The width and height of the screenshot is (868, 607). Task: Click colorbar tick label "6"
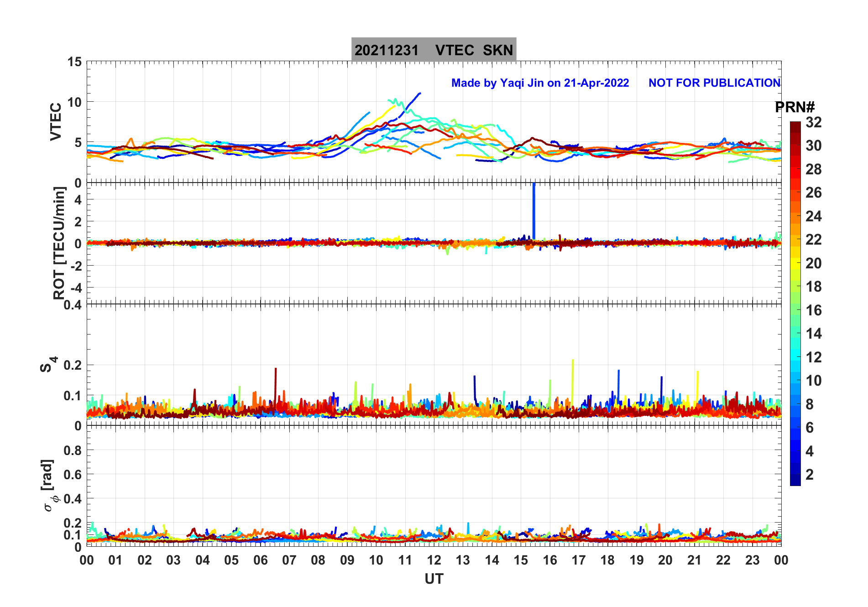(810, 428)
